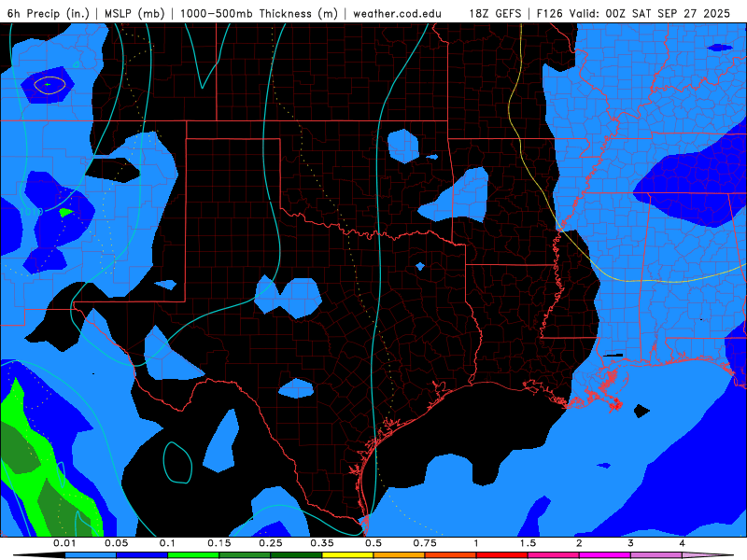Click the 2 legend value
This screenshot has width=747, height=560.
(579, 543)
